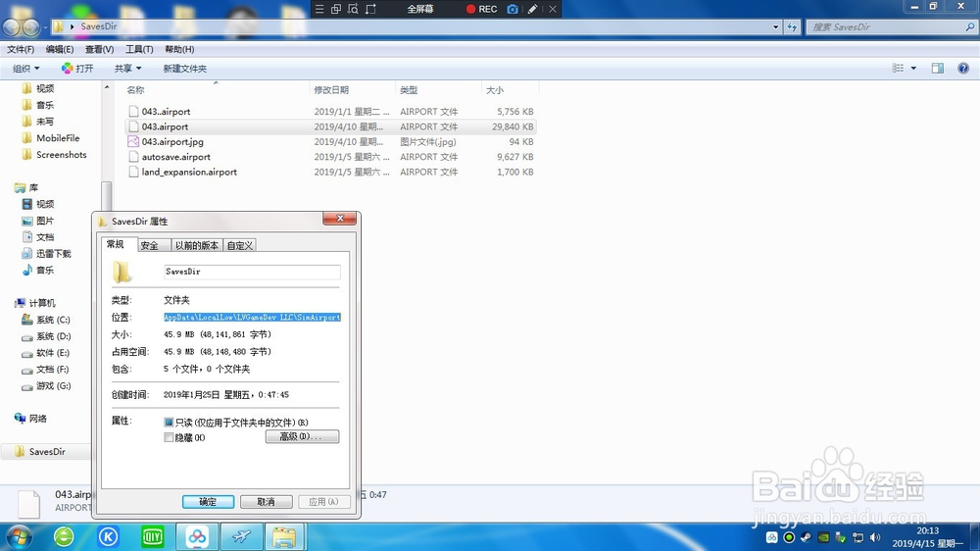980x551 pixels.
Task: Click 确定 in properties dialog
Action: 208,502
